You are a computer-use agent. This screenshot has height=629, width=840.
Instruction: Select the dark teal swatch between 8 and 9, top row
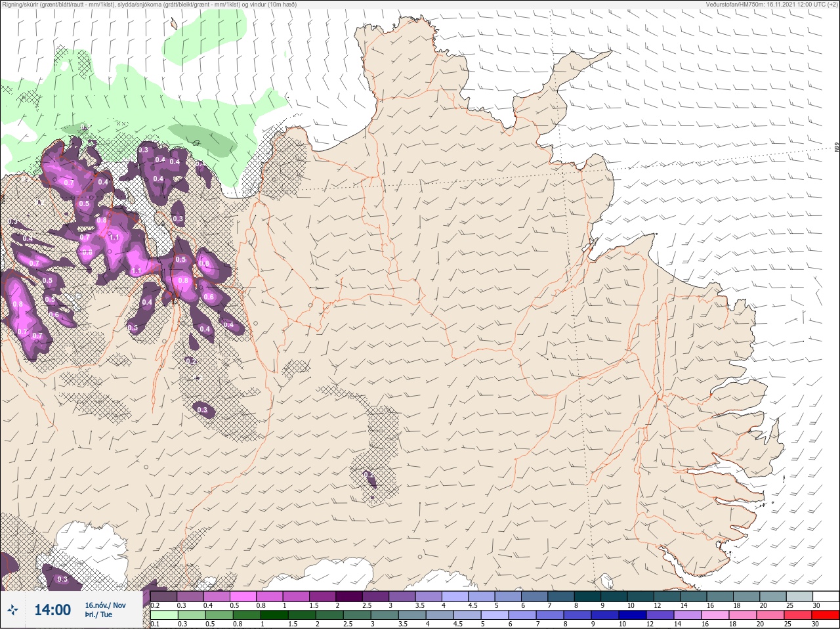(587, 596)
